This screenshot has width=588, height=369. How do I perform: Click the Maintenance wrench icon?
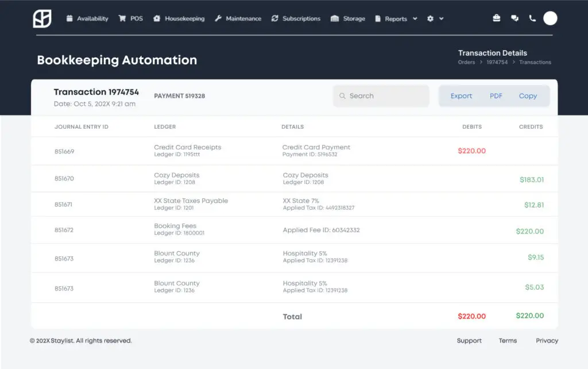pyautogui.click(x=218, y=18)
